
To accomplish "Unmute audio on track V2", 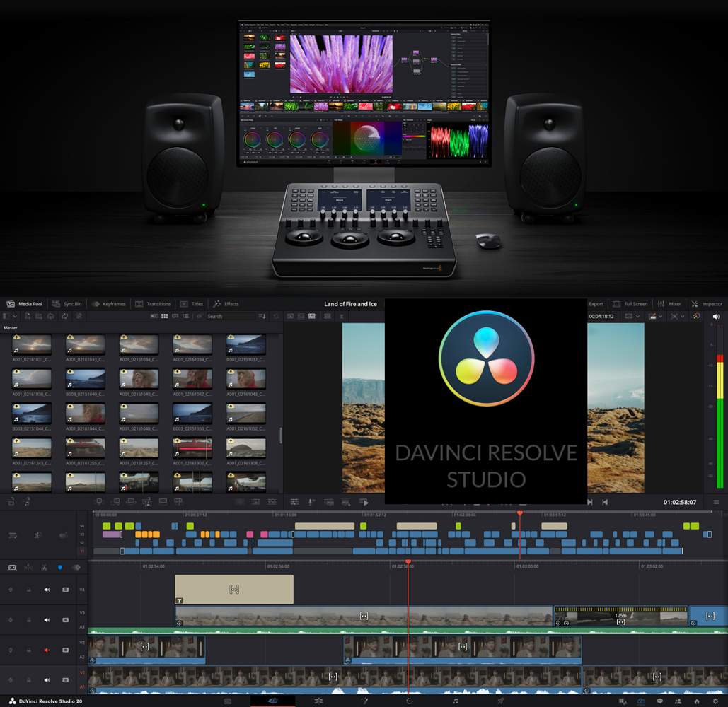I will [x=47, y=650].
